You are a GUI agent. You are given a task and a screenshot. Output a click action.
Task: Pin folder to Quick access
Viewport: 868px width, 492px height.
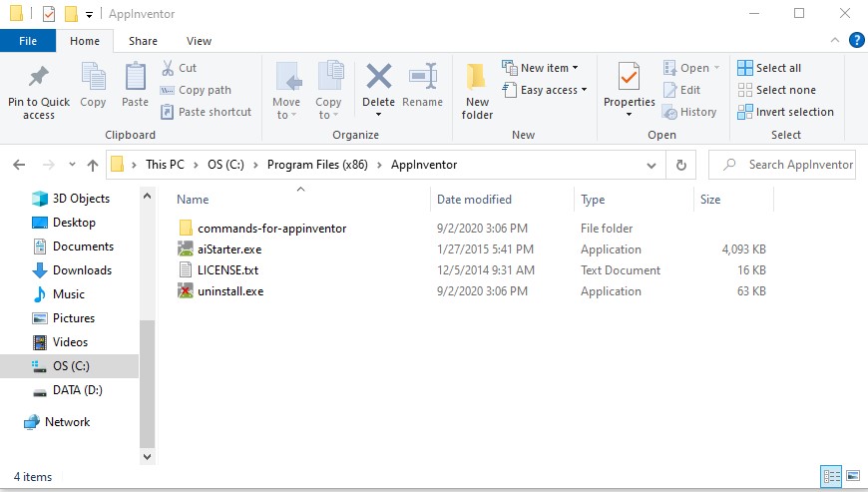(39, 92)
